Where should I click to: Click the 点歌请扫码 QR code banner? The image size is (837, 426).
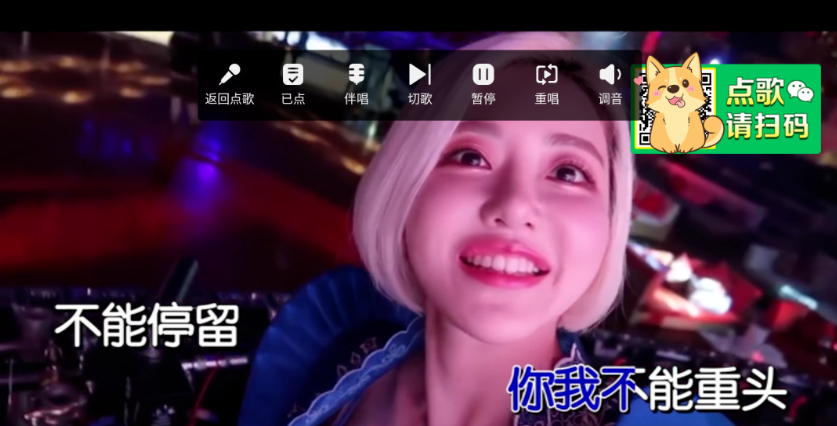tap(726, 109)
